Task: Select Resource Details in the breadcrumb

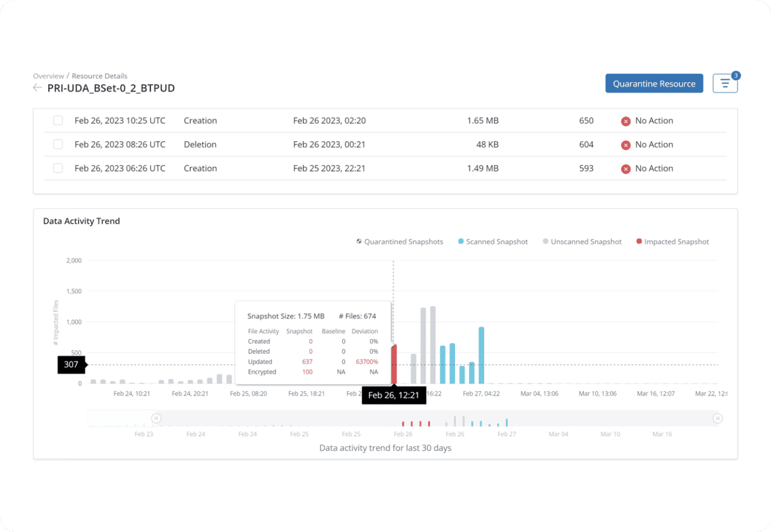Action: [x=99, y=76]
